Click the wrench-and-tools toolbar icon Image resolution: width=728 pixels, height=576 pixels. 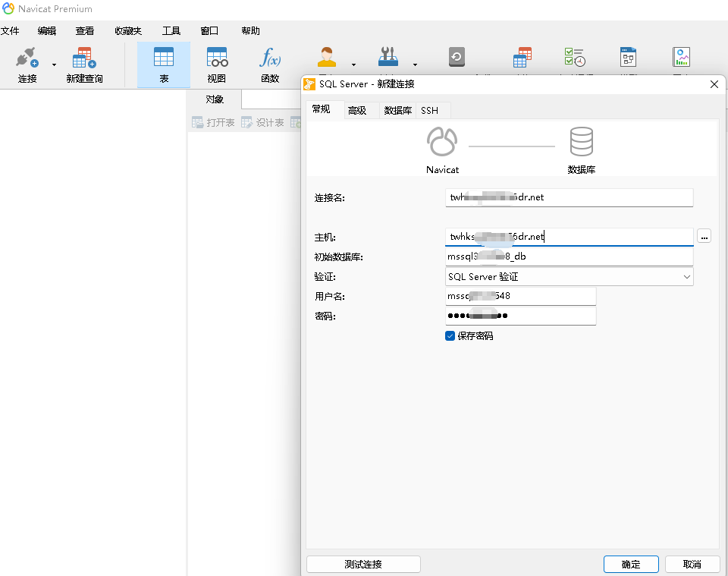[388, 58]
